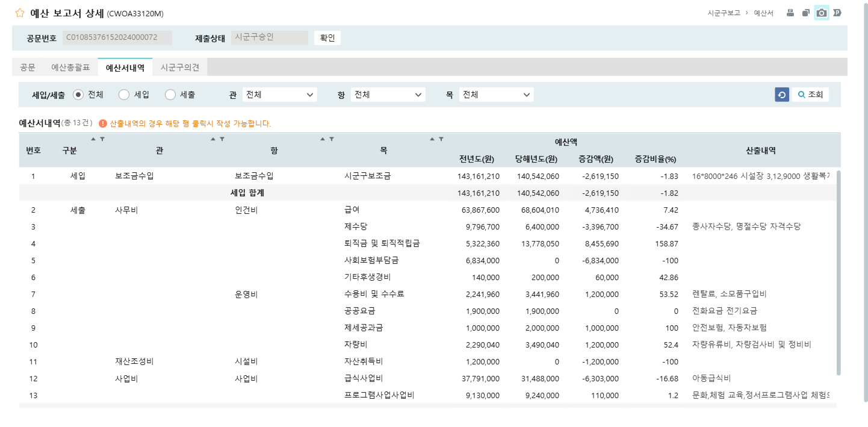Image resolution: width=868 pixels, height=427 pixels.
Task: Switch to the 예산총괄표 tab
Action: [70, 67]
